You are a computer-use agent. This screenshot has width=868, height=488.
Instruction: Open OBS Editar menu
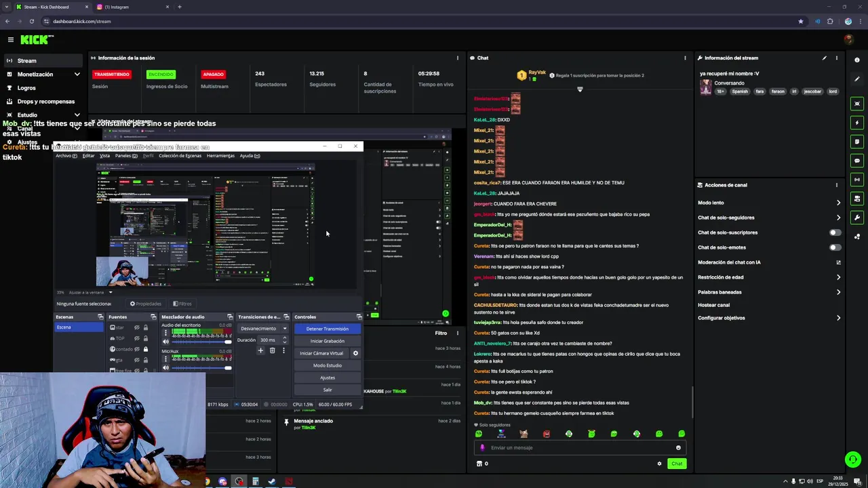89,156
